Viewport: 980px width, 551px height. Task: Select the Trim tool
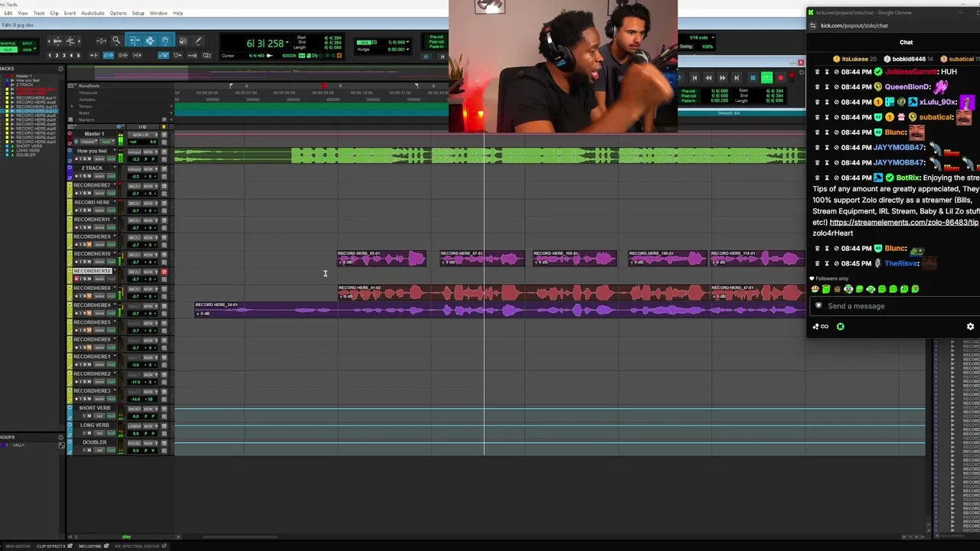(x=134, y=40)
